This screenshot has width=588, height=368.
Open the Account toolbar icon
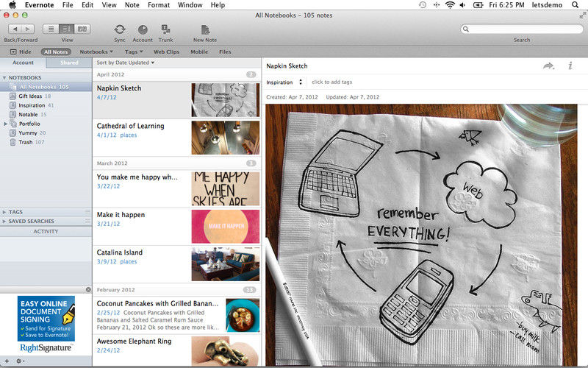(143, 29)
